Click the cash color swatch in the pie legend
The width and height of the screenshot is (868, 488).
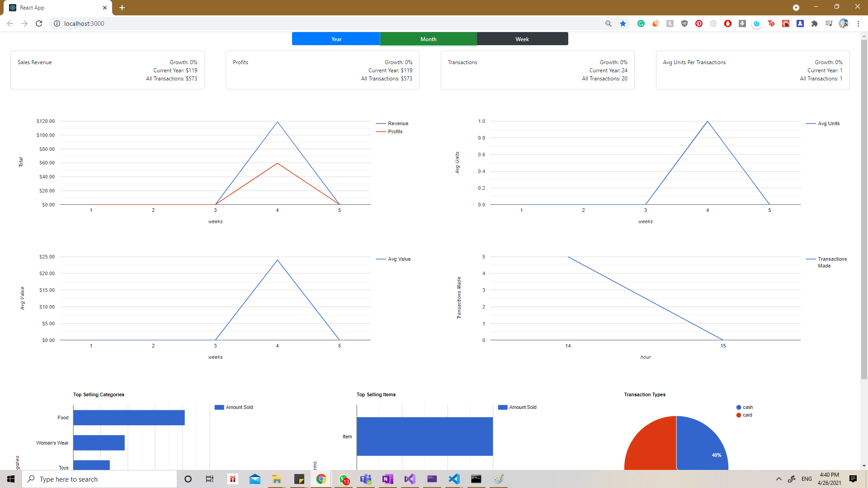click(x=738, y=407)
